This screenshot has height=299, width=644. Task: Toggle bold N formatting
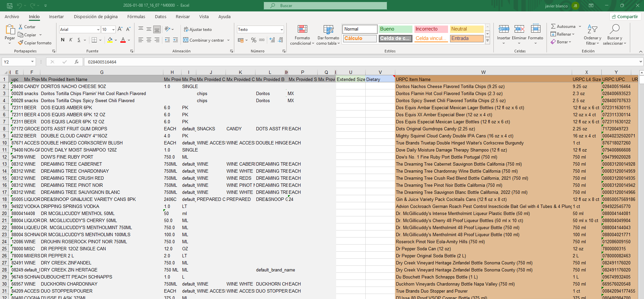point(63,40)
